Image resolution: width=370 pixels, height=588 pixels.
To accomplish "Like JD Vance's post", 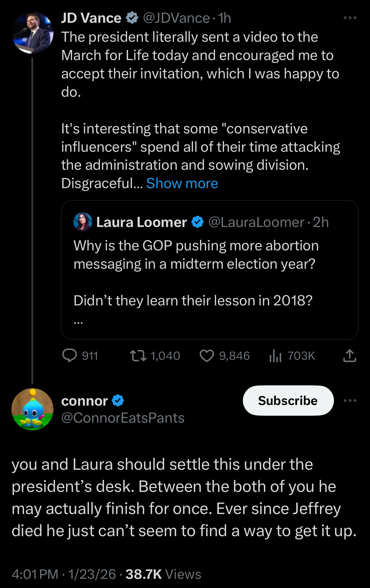I will pyautogui.click(x=207, y=356).
